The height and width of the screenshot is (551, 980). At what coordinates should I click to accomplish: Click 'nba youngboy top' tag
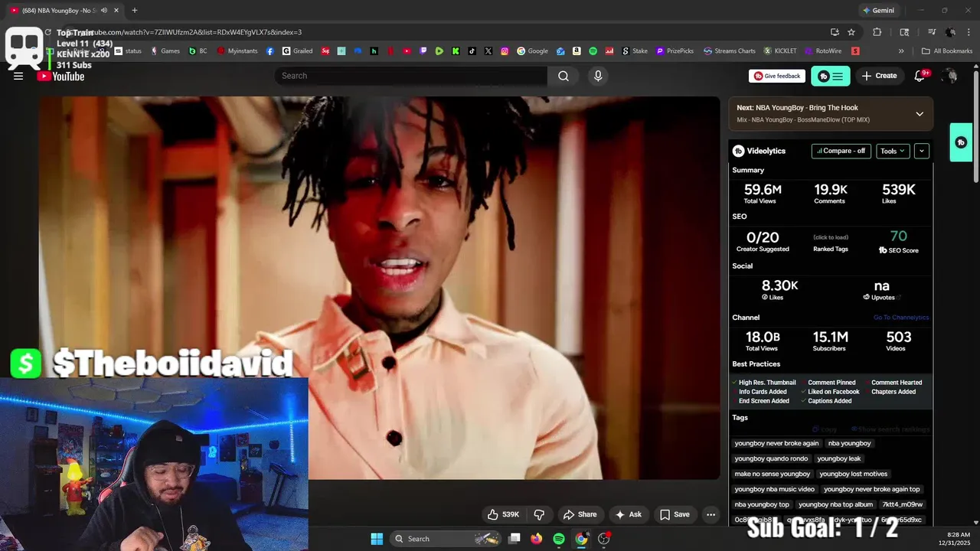point(762,504)
